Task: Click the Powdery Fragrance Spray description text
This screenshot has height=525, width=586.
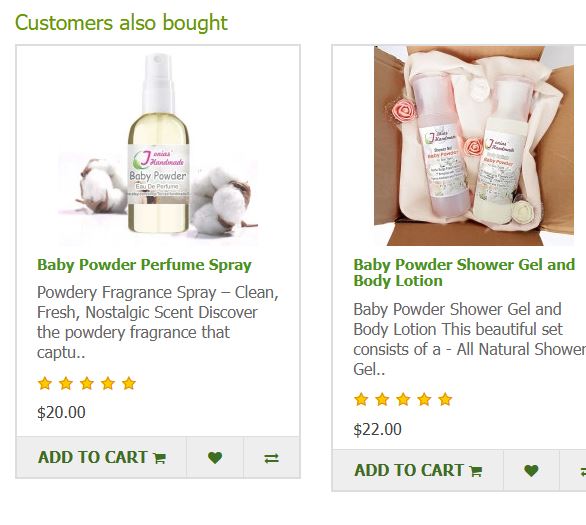Action: tap(158, 322)
